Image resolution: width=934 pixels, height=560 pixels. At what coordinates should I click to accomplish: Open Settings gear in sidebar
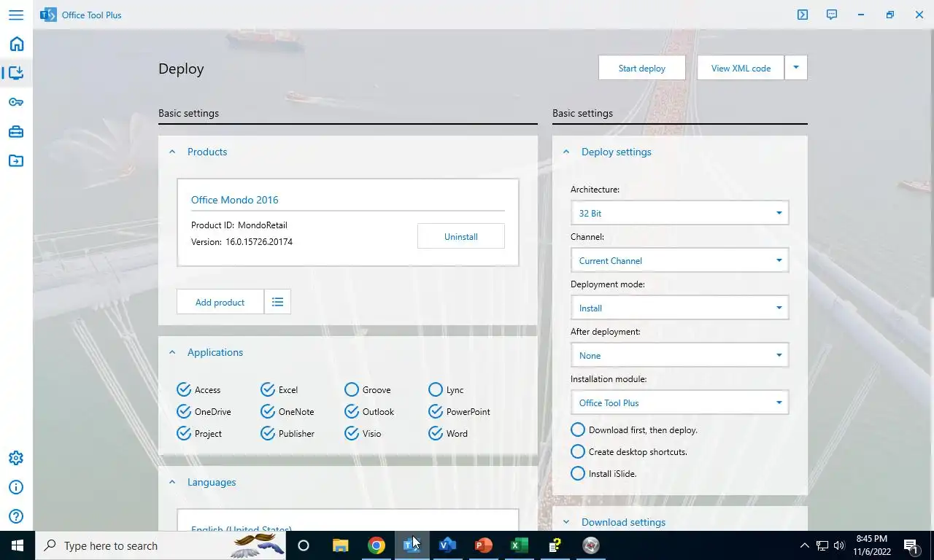pos(16,458)
